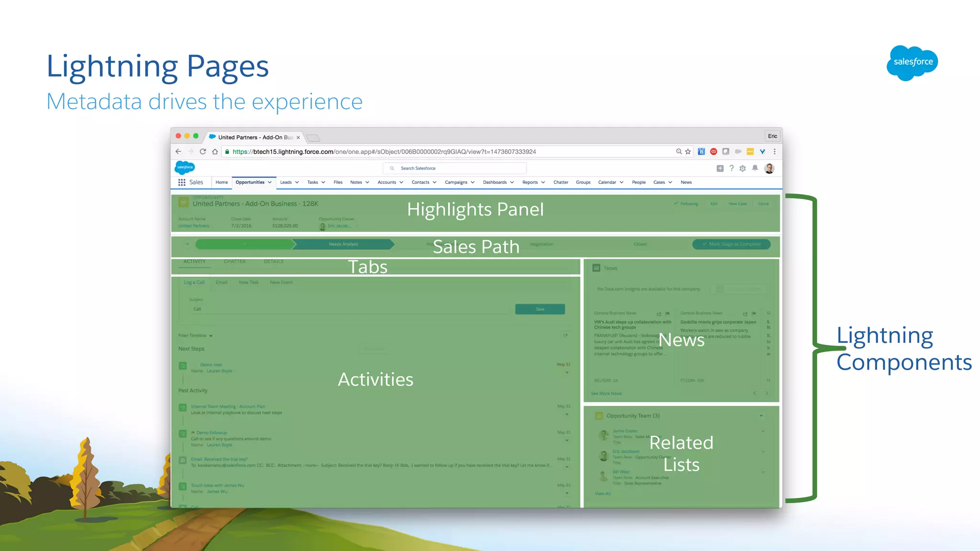This screenshot has height=551, width=980.
Task: Click the News card icon
Action: point(597,268)
